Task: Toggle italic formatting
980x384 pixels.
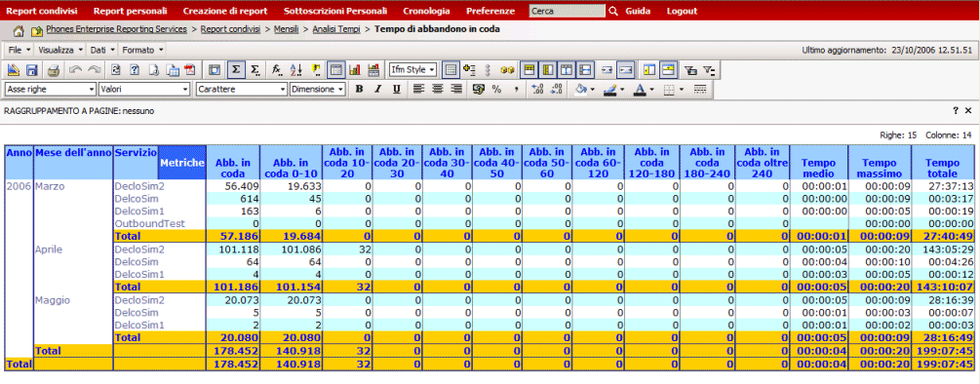Action: pos(378,90)
